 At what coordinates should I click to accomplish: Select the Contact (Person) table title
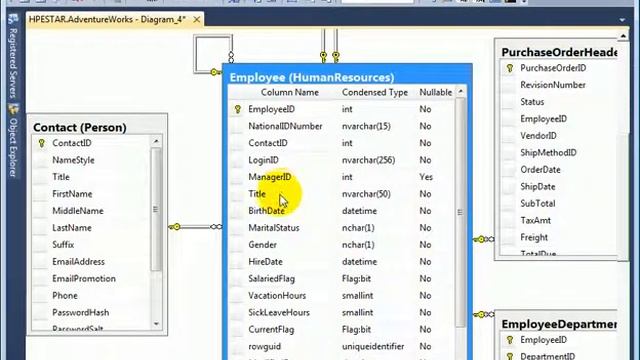pos(80,127)
